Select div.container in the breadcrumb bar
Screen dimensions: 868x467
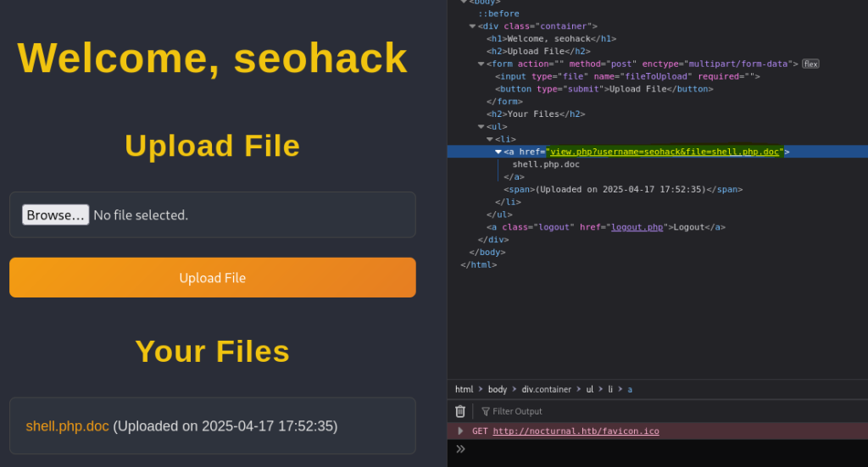[x=546, y=389]
